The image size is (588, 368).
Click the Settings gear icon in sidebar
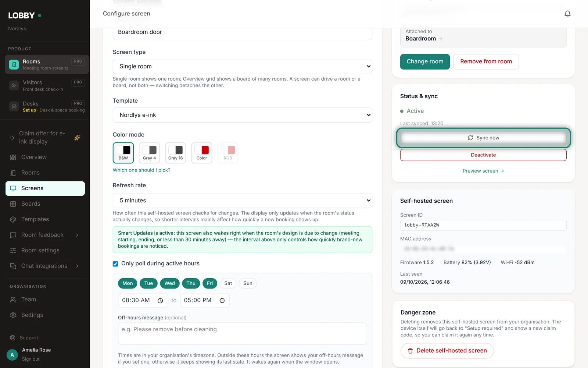pyautogui.click(x=13, y=315)
